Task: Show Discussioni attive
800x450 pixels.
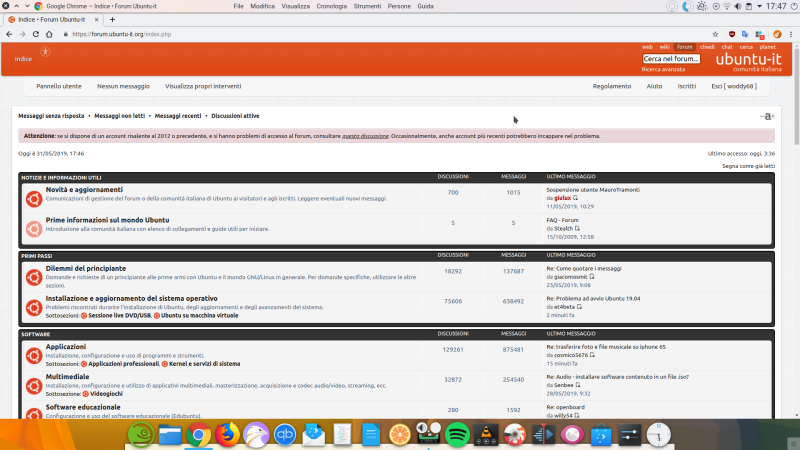Action: 235,116
